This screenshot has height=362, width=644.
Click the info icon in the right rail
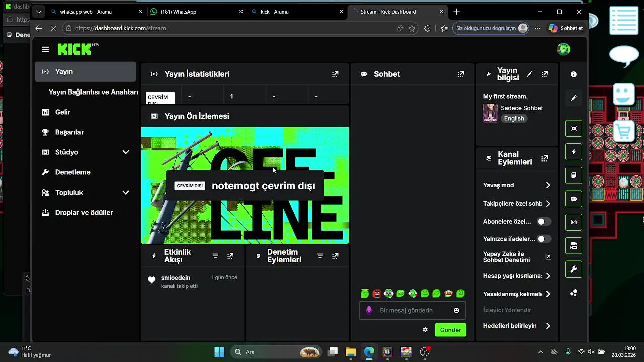tap(574, 74)
